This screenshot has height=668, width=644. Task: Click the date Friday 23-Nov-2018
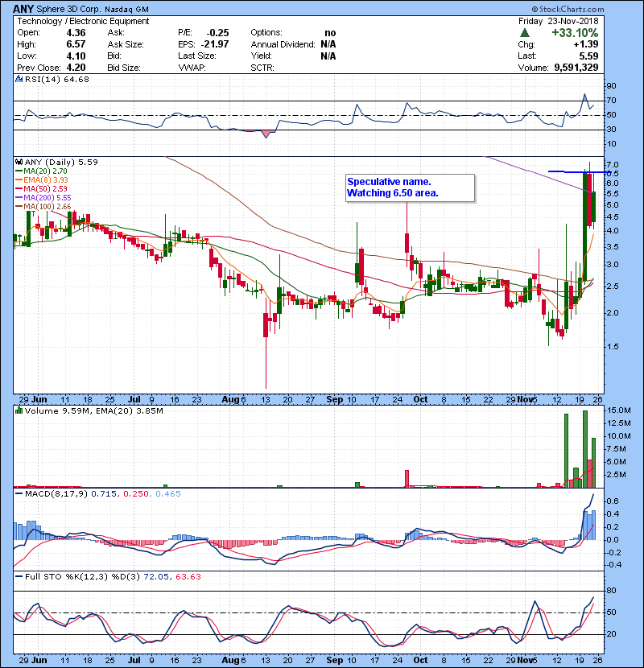559,21
